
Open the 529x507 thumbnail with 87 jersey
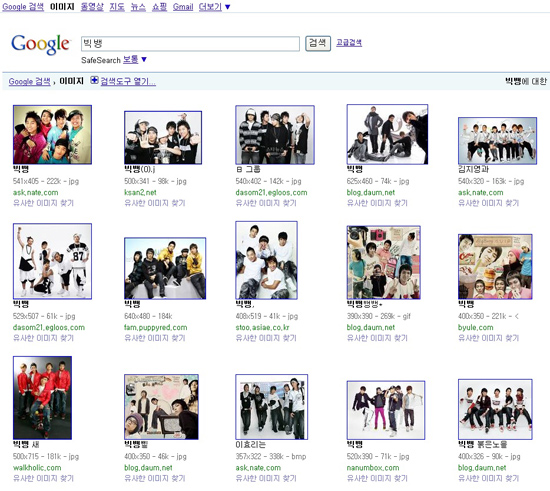click(52, 261)
